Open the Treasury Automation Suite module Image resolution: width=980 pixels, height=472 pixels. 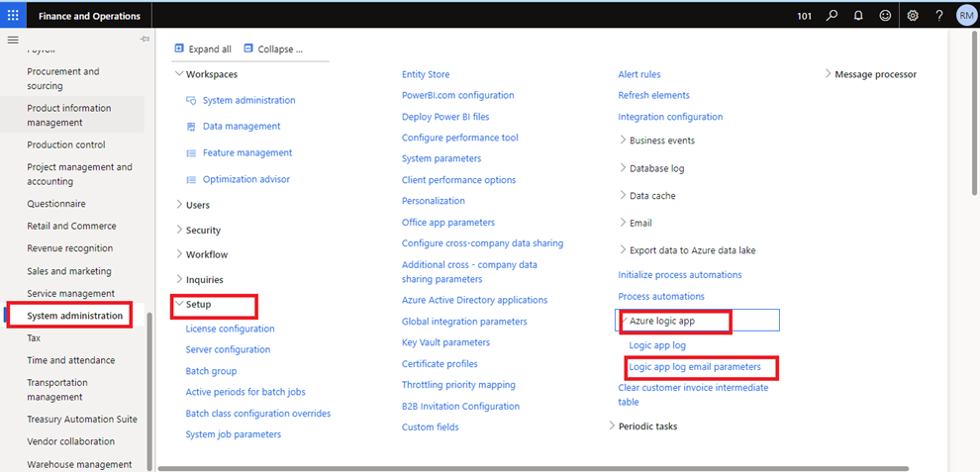pos(82,419)
